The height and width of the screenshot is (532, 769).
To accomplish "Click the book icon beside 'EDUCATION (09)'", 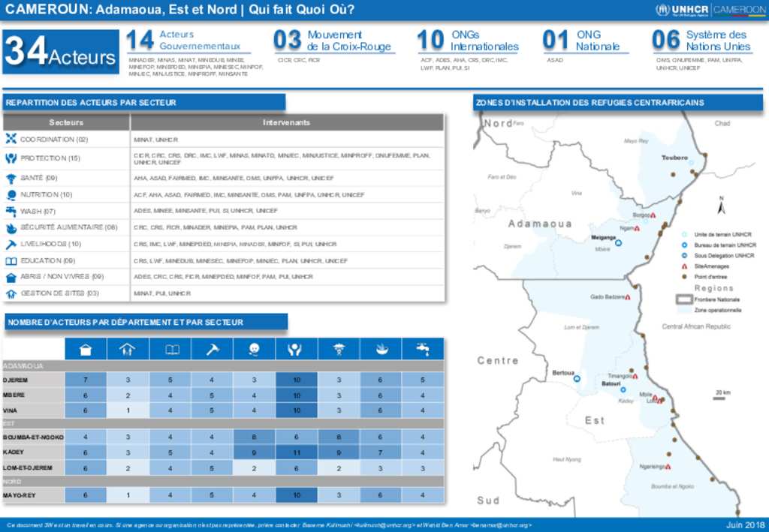I will (x=11, y=260).
